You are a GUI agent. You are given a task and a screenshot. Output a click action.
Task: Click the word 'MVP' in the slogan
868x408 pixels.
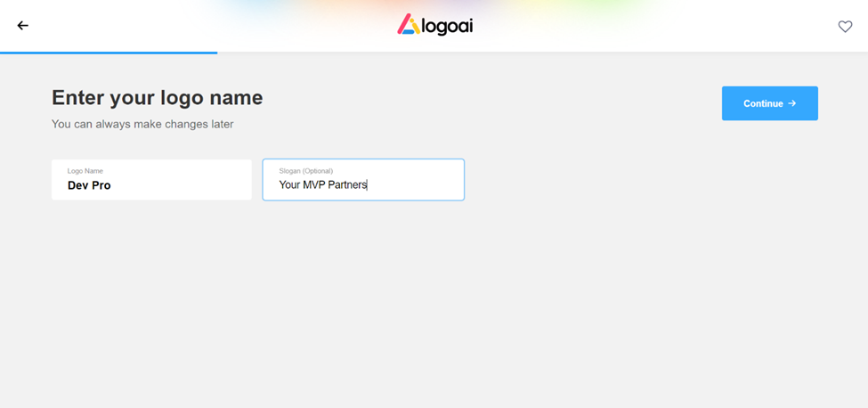(314, 185)
